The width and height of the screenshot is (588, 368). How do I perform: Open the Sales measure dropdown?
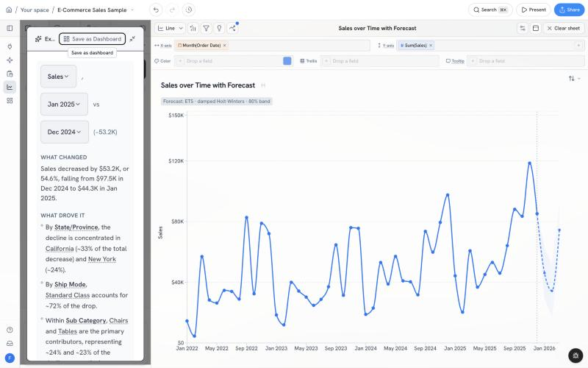59,77
